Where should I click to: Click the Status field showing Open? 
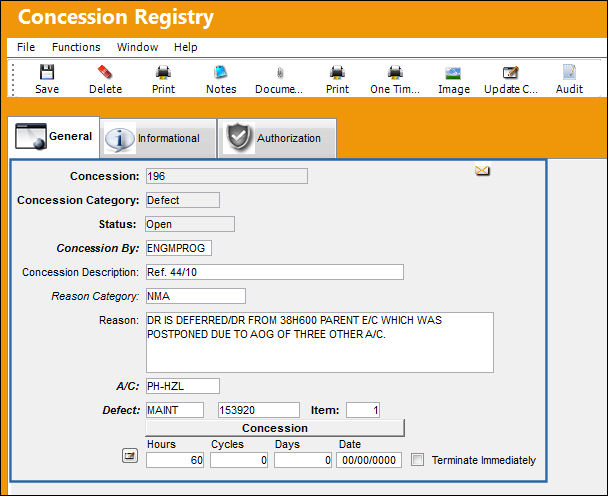click(x=190, y=224)
